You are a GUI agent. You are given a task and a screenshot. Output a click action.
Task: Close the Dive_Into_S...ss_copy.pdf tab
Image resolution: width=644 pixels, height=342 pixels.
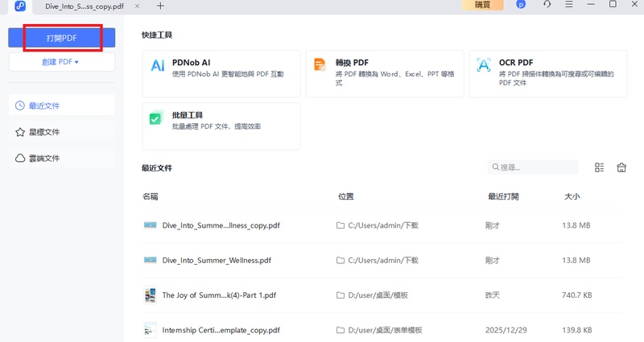pyautogui.click(x=137, y=6)
